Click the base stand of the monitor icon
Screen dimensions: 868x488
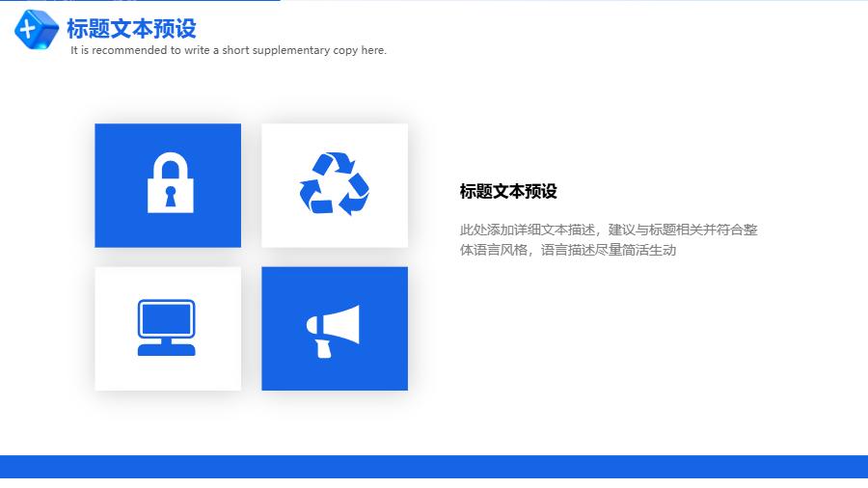(166, 349)
